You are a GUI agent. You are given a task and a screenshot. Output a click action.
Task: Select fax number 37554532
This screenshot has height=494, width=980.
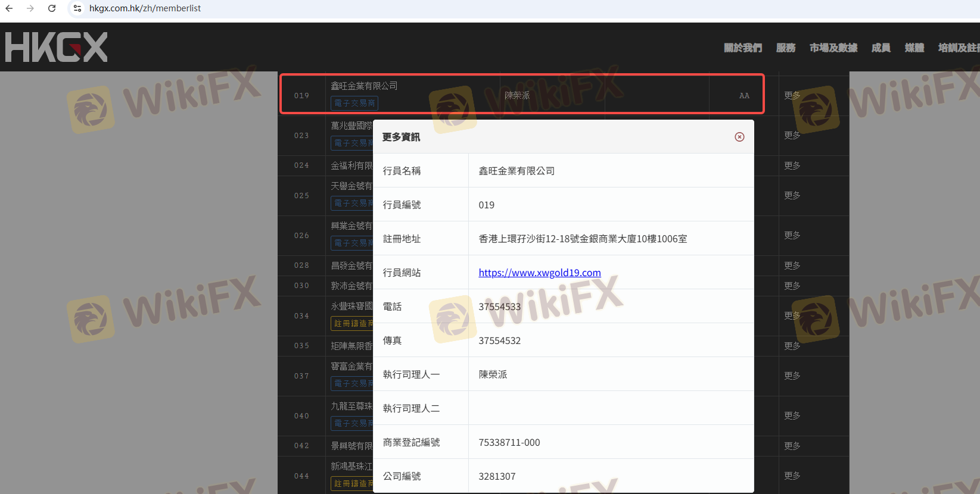pos(499,340)
